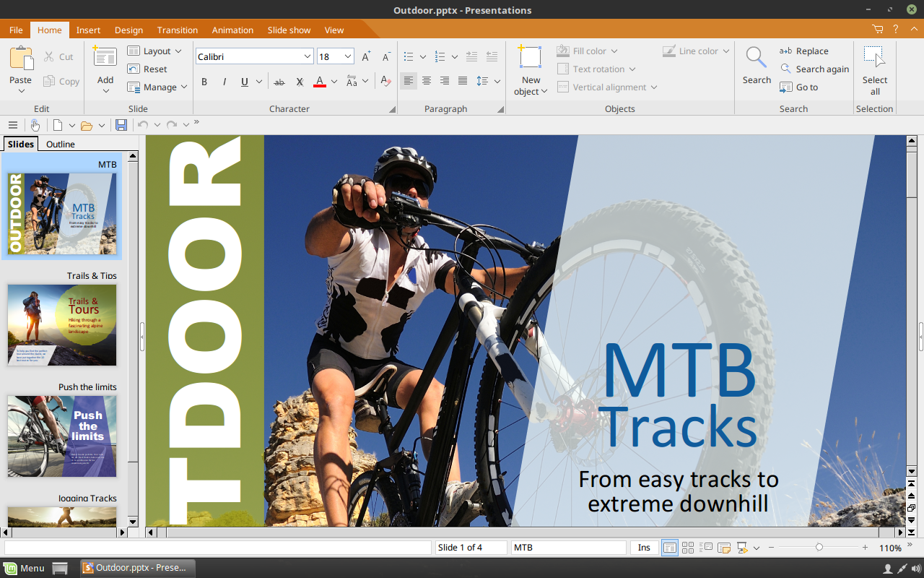
Task: Click the hand touch mode icon
Action: [35, 125]
